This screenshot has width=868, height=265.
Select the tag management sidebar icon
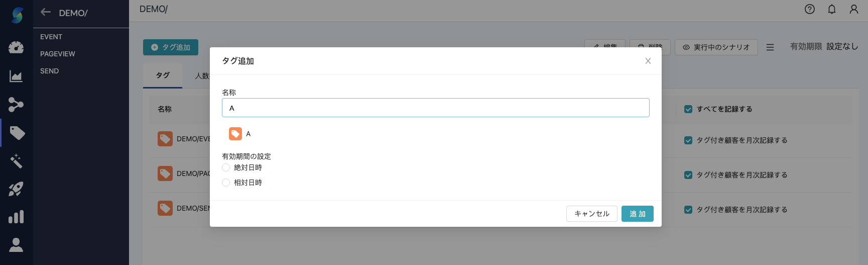point(17,133)
